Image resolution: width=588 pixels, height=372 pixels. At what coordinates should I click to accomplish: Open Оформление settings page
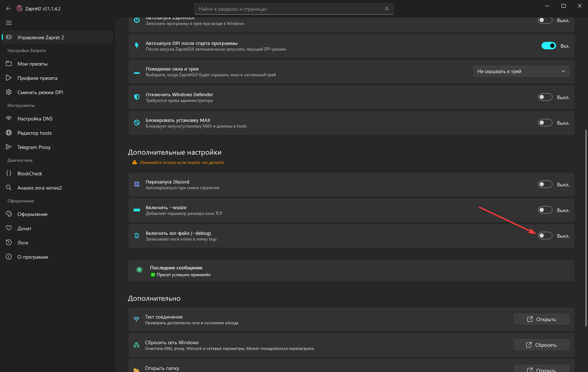[57, 214]
